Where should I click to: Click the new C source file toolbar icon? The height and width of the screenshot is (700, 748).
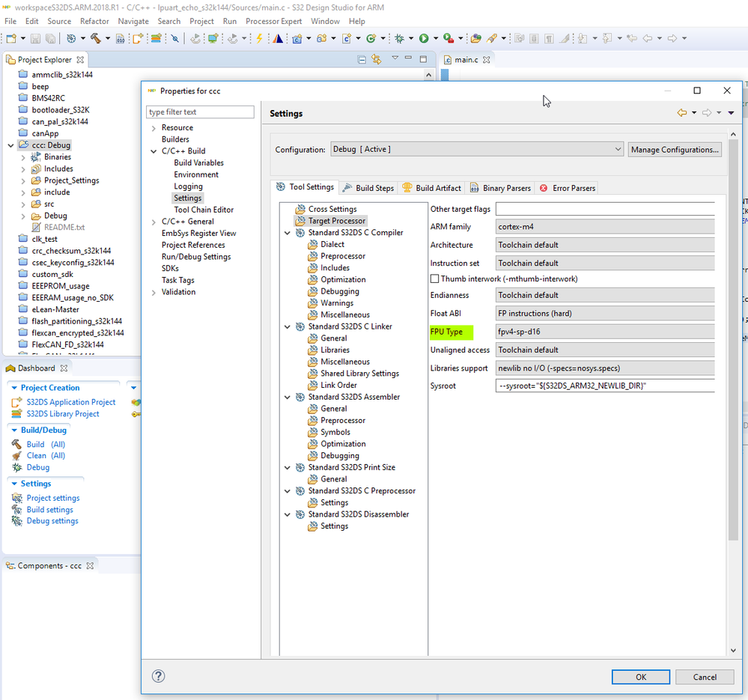pos(347,39)
